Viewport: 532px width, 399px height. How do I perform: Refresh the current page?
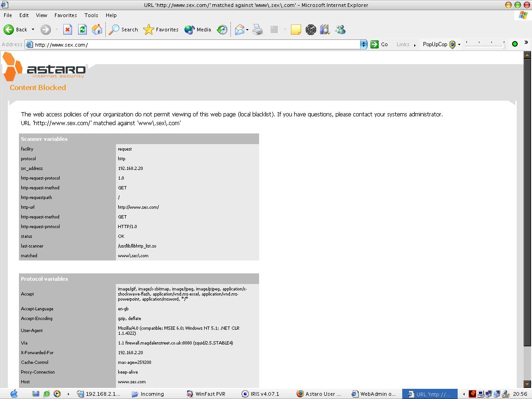82,30
